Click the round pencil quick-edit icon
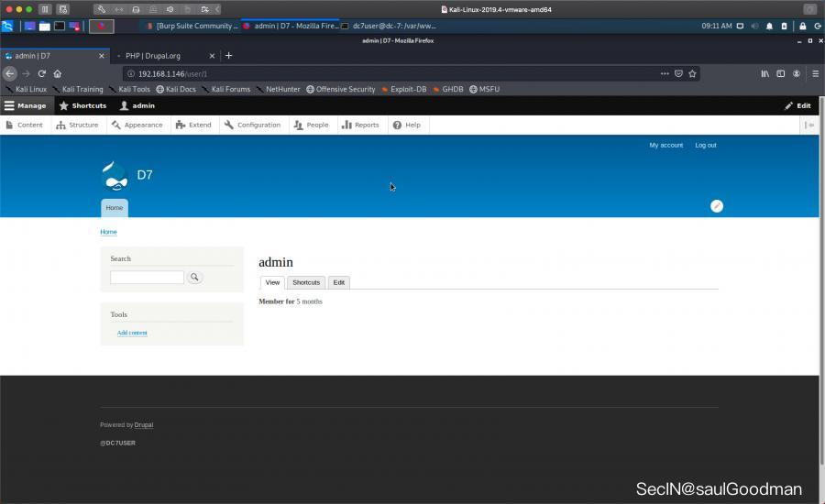The width and height of the screenshot is (825, 504). (717, 206)
